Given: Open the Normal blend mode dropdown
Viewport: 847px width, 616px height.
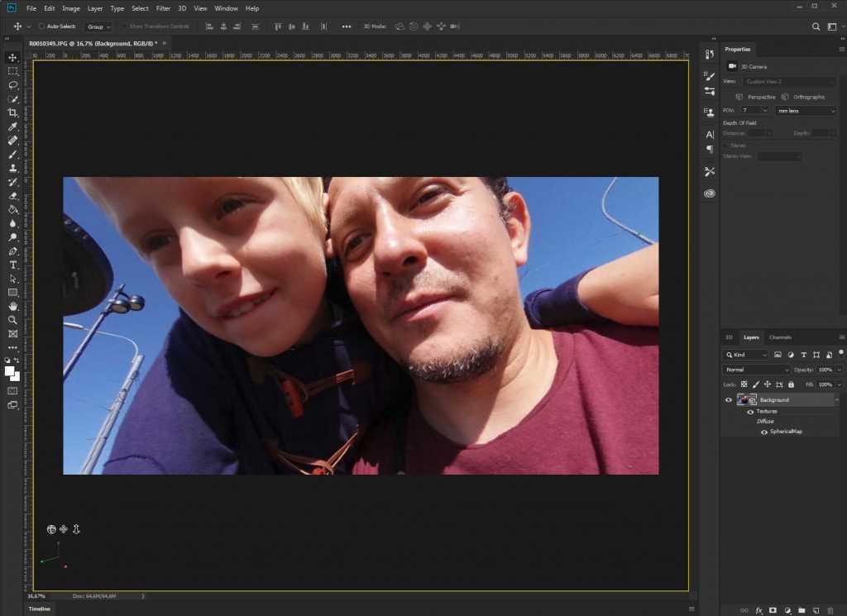Looking at the screenshot, I should 756,370.
